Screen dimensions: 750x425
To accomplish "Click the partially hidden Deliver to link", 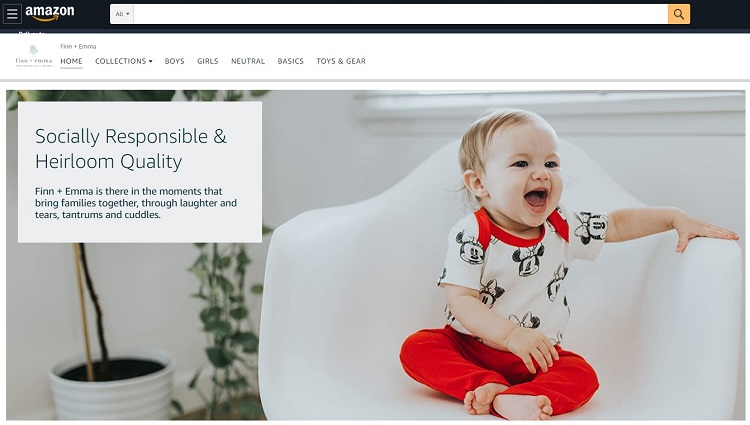I will (32, 33).
